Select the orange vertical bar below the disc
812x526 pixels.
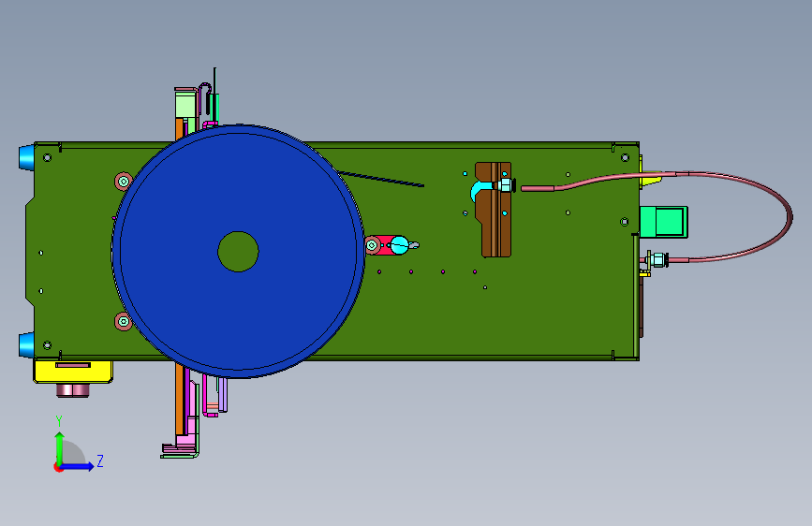(x=179, y=399)
